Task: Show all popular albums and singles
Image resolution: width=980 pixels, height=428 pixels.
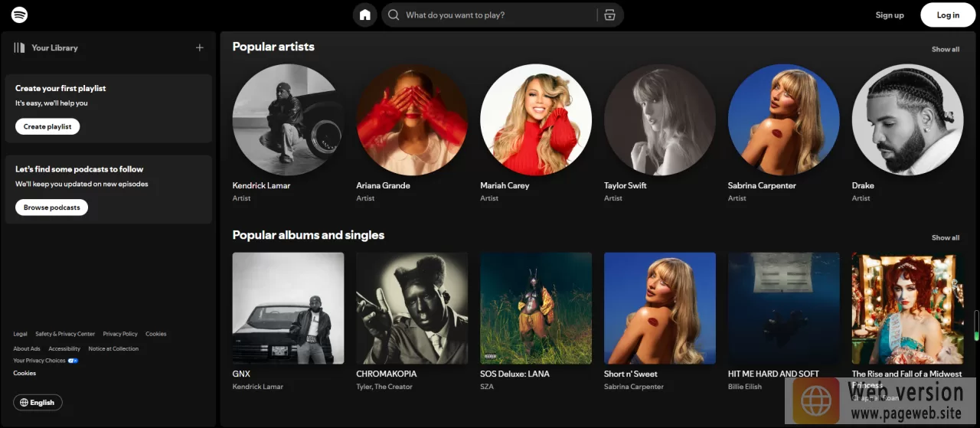Action: [945, 237]
